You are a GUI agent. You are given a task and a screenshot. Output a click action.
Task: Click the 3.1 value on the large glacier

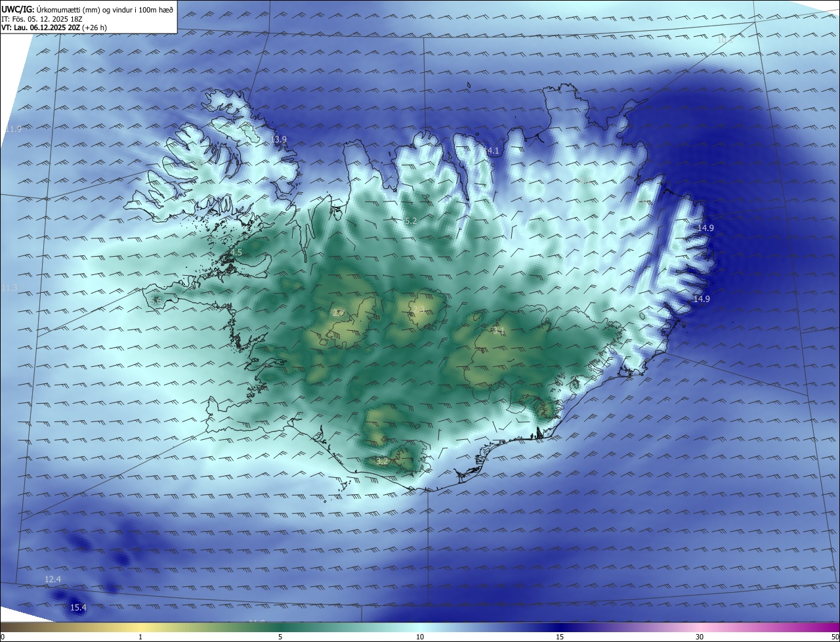pos(498,332)
